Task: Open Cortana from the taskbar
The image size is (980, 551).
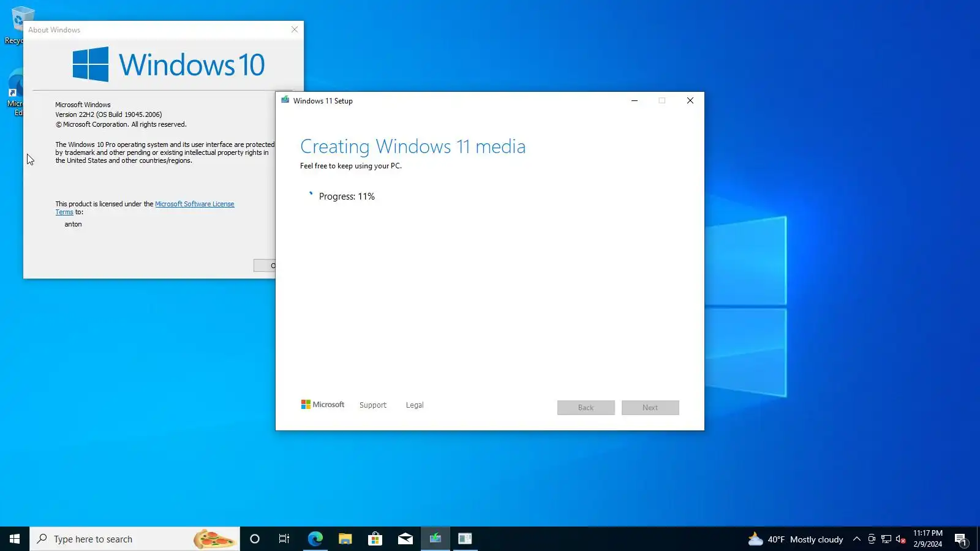Action: coord(255,539)
